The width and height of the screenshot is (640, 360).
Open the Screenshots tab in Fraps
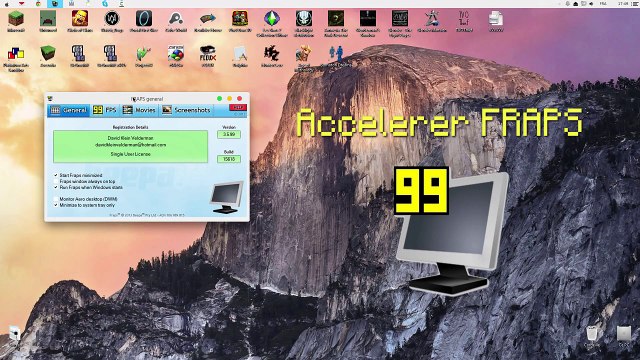[x=186, y=110]
